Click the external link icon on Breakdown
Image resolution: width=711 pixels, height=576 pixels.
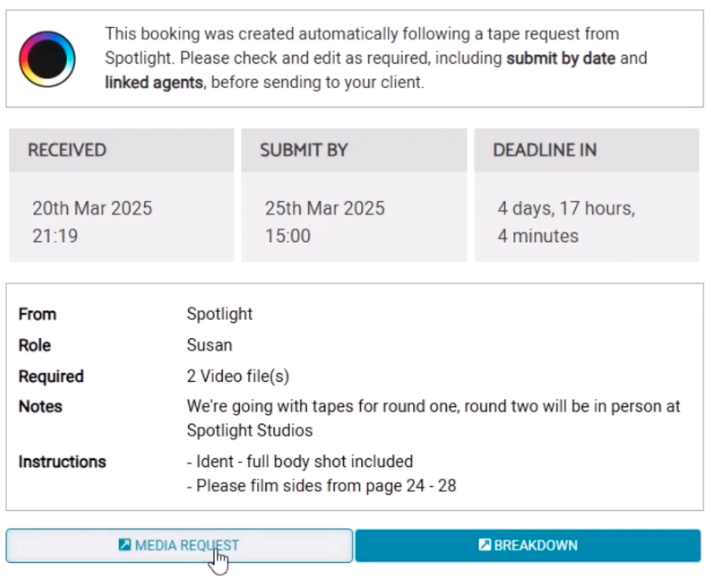(484, 544)
